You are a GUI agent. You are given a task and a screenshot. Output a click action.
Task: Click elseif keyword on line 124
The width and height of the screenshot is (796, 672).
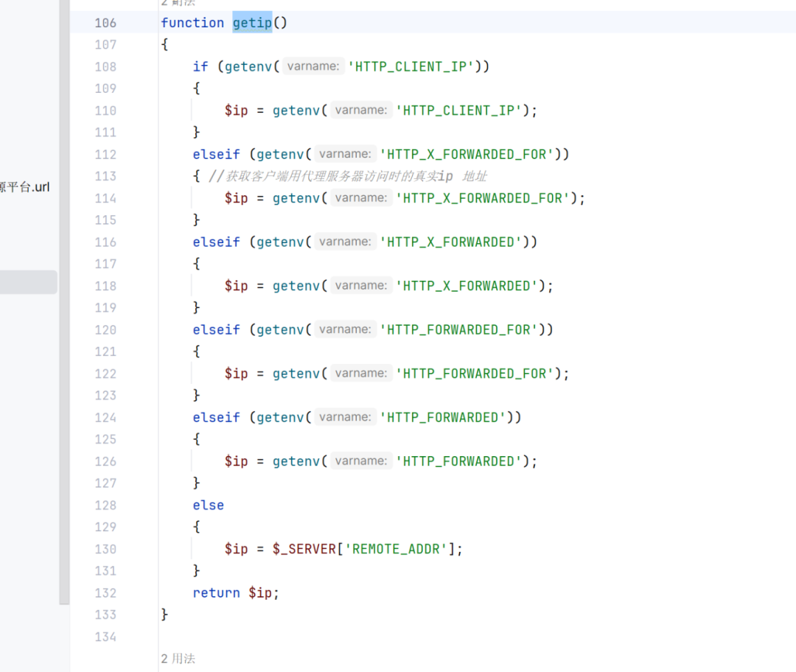point(216,417)
